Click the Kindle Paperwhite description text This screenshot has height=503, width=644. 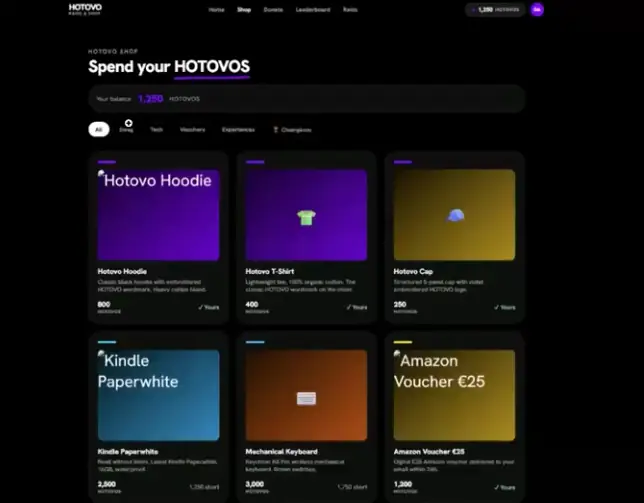click(157, 466)
